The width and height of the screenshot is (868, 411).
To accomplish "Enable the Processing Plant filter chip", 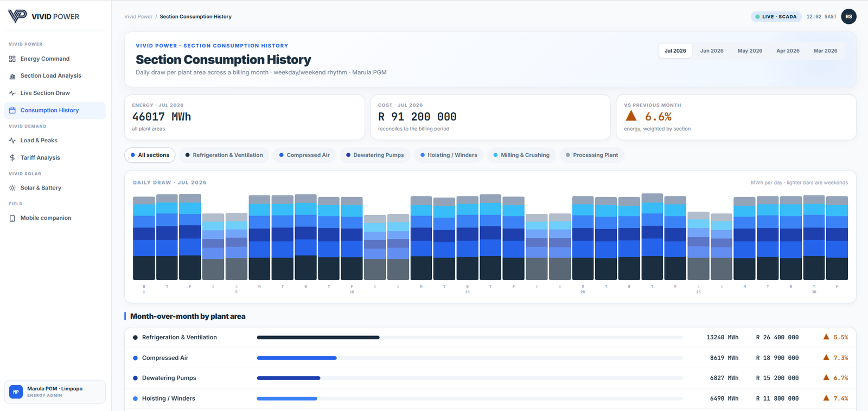I will pyautogui.click(x=592, y=155).
